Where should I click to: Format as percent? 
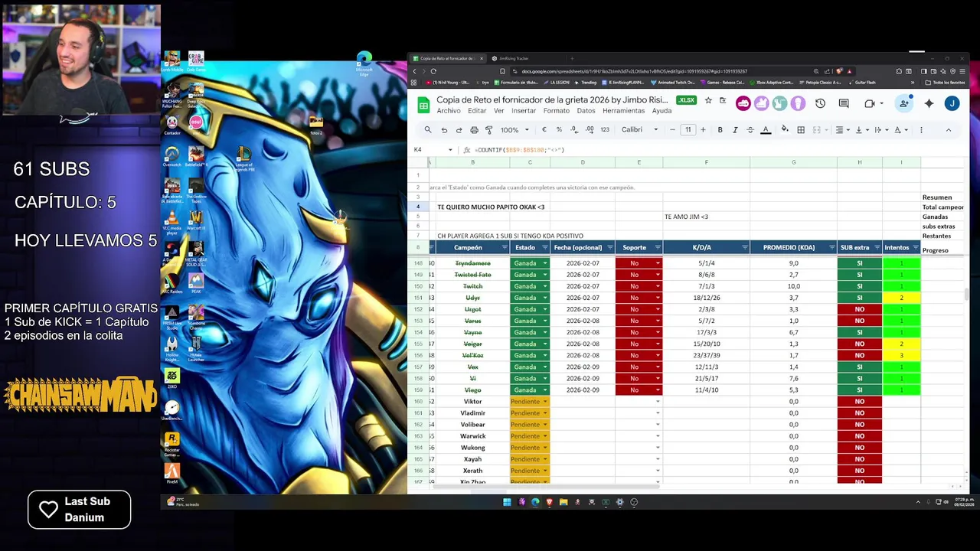[559, 130]
